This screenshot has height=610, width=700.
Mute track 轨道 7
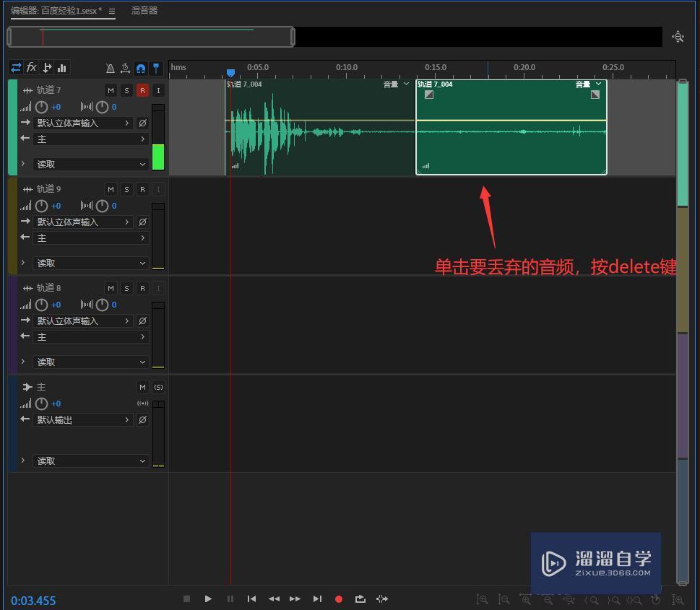(x=111, y=90)
